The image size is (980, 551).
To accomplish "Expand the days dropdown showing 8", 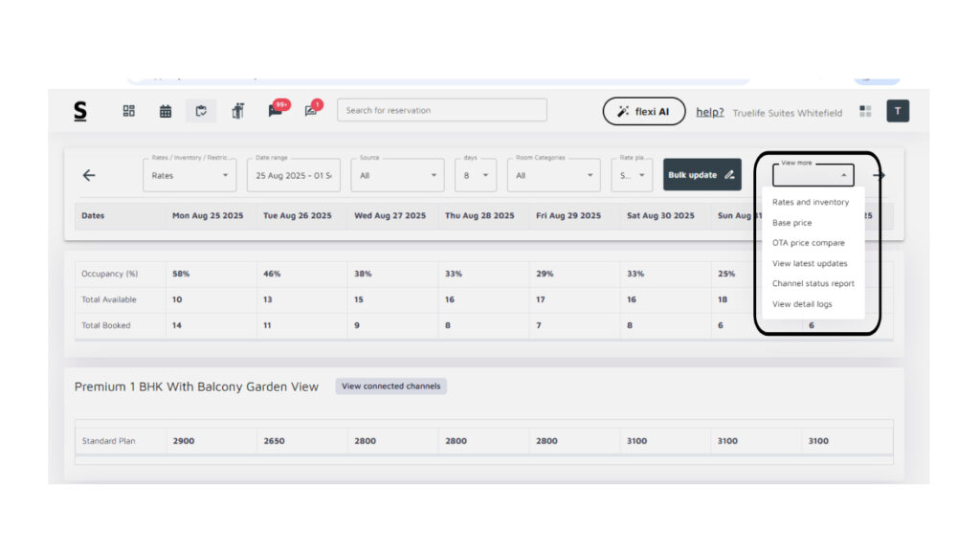I will (x=476, y=175).
